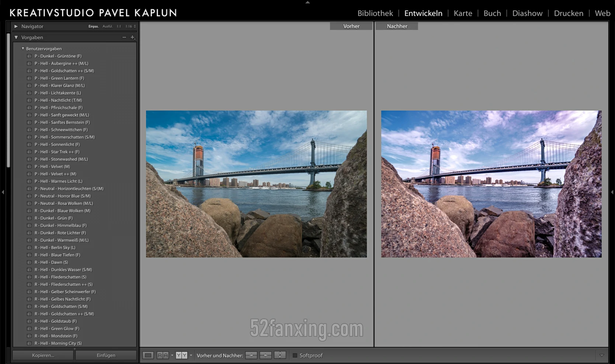
Task: Click preset icon beside P - Neutral - Horror Blue
Action: coord(29,196)
